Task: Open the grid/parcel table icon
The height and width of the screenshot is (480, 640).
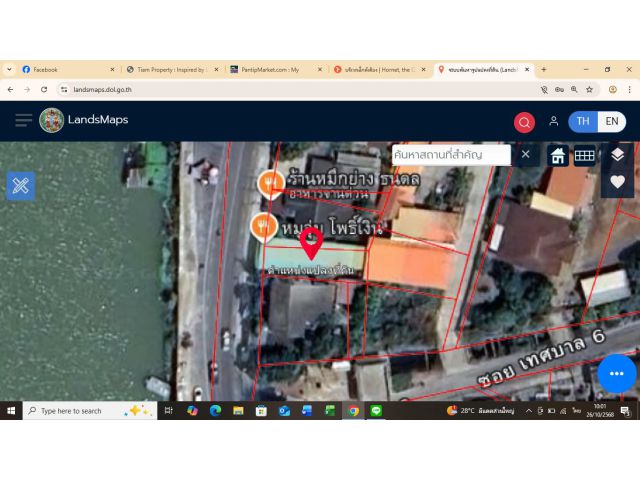Action: coord(584,156)
